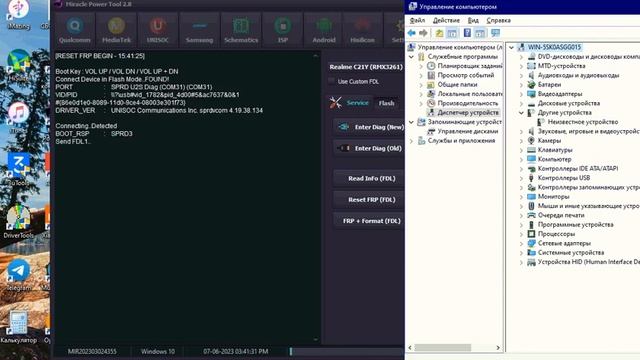Image resolution: width=640 pixels, height=360 pixels.
Task: Select the WIN-SSK0ASGG015 computer node
Action: [x=554, y=47]
